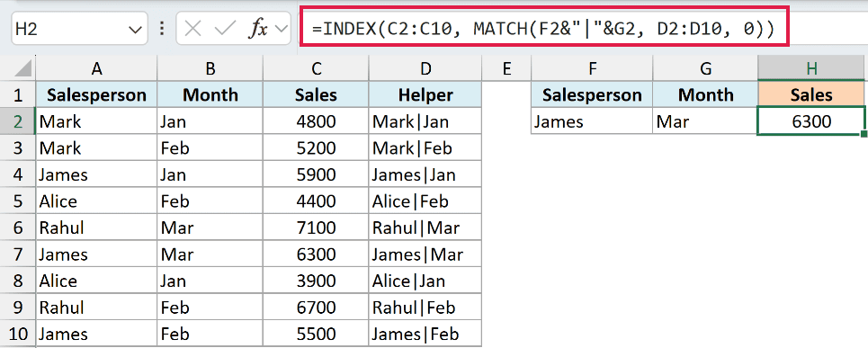868x348 pixels.
Task: Select column A header
Action: point(96,68)
